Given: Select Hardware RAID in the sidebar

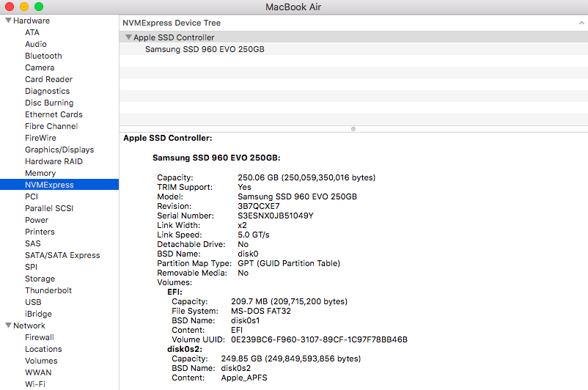Looking at the screenshot, I should point(54,161).
